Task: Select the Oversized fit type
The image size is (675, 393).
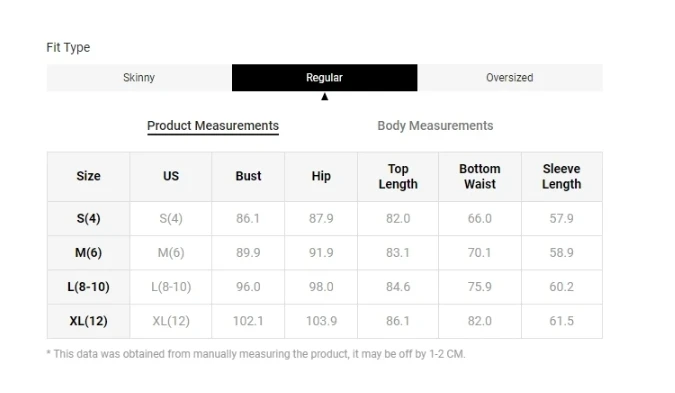Action: [510, 77]
